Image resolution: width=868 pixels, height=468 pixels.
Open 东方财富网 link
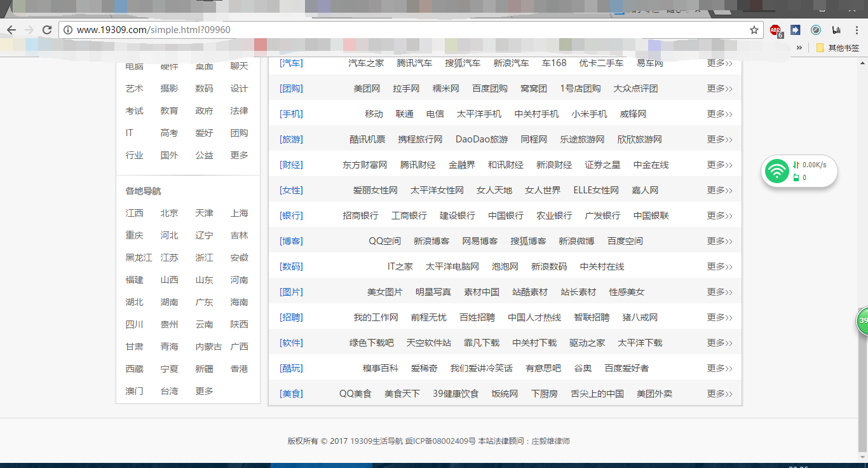[365, 165]
